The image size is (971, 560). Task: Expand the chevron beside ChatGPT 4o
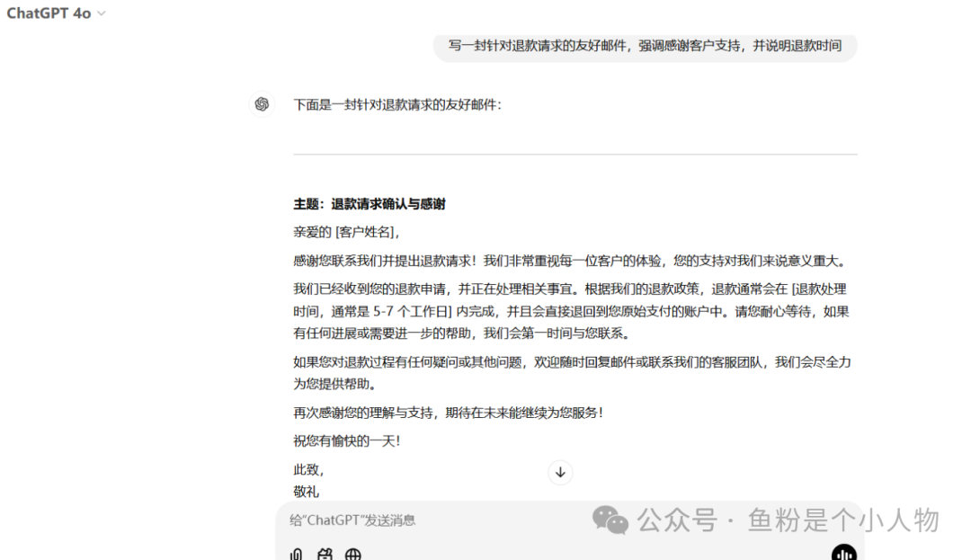(x=100, y=13)
